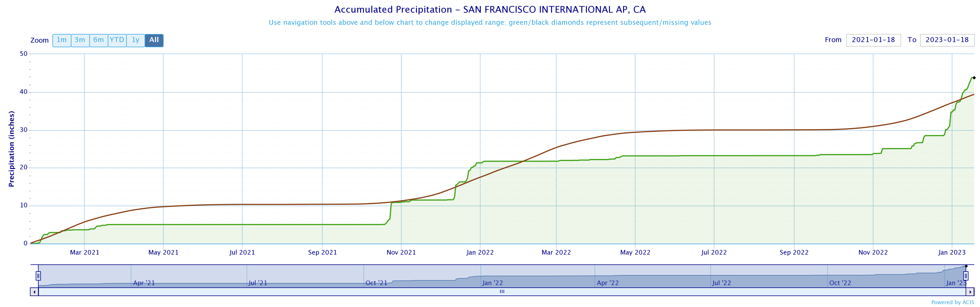Click Jan '22 label in the navigator
This screenshot has width=980, height=307.
pyautogui.click(x=493, y=283)
